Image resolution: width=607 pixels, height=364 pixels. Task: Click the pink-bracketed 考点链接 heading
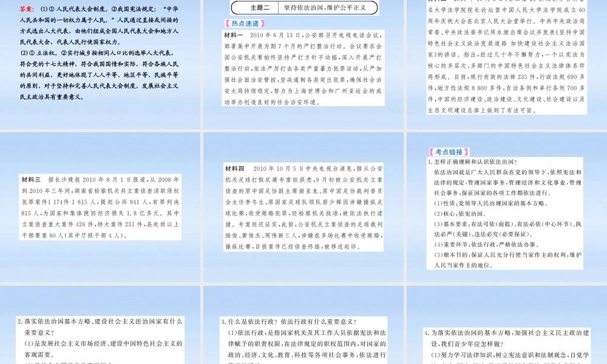click(449, 152)
